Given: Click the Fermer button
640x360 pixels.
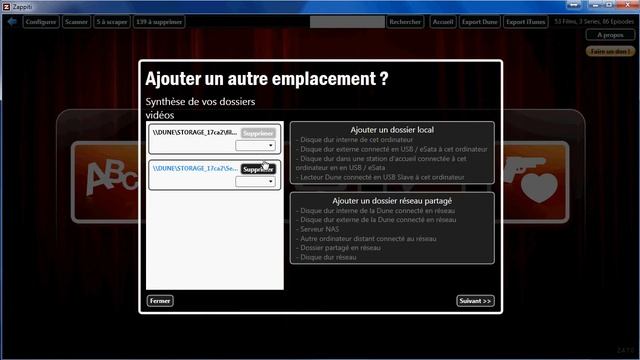Looking at the screenshot, I should pyautogui.click(x=160, y=301).
